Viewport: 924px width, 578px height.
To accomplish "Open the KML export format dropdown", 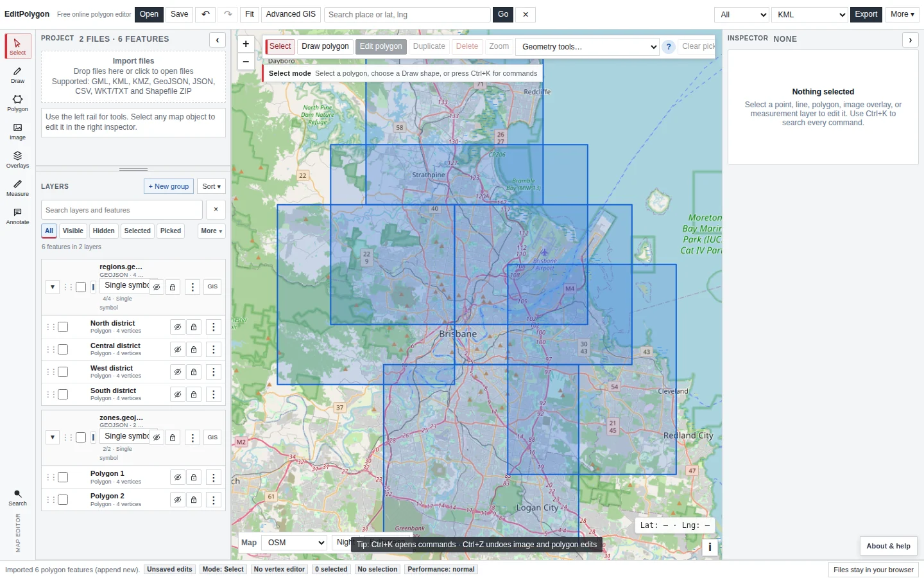I will click(x=810, y=14).
